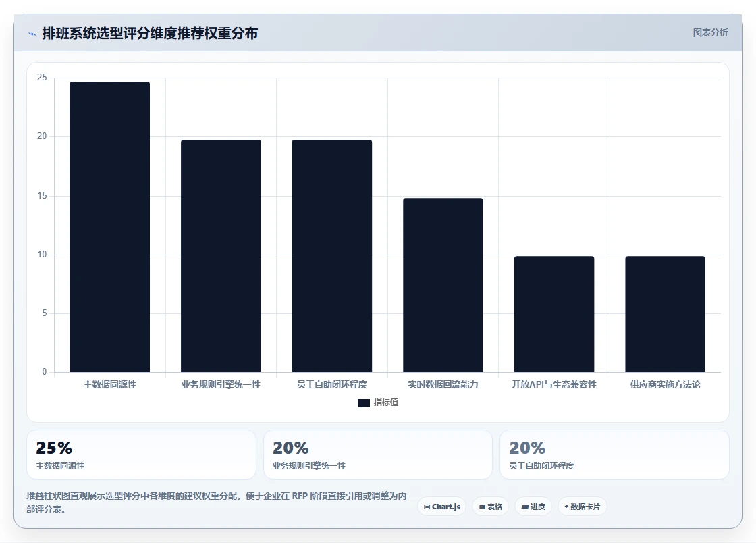Click the 数据卡片 tag button
Image resolution: width=756 pixels, height=543 pixels.
pyautogui.click(x=583, y=507)
